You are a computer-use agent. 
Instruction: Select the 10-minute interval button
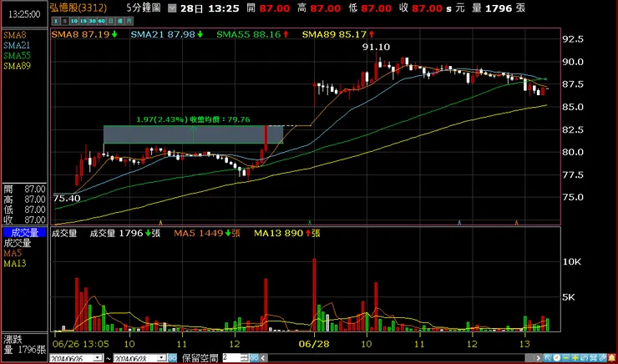point(74,21)
